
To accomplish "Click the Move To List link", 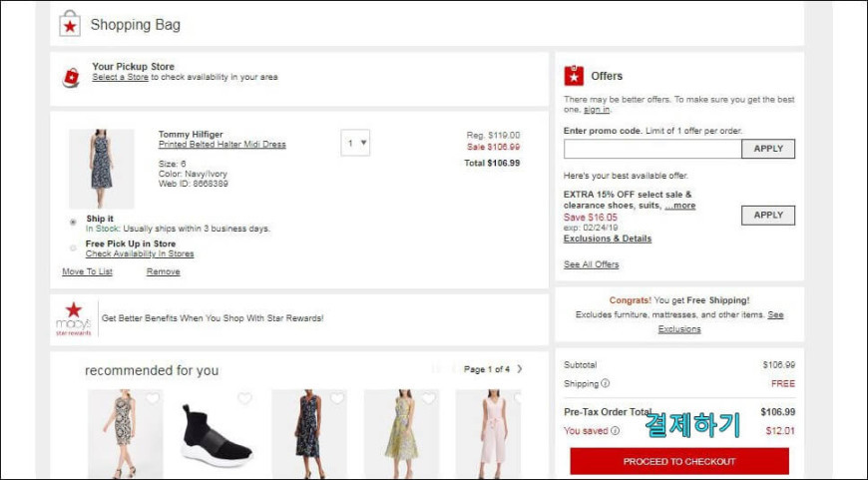I will pos(87,271).
